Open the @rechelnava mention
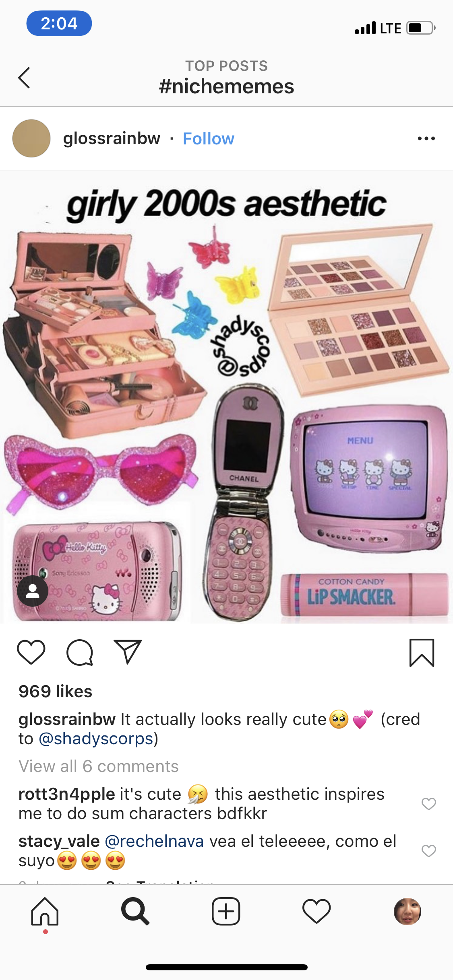 point(154,841)
